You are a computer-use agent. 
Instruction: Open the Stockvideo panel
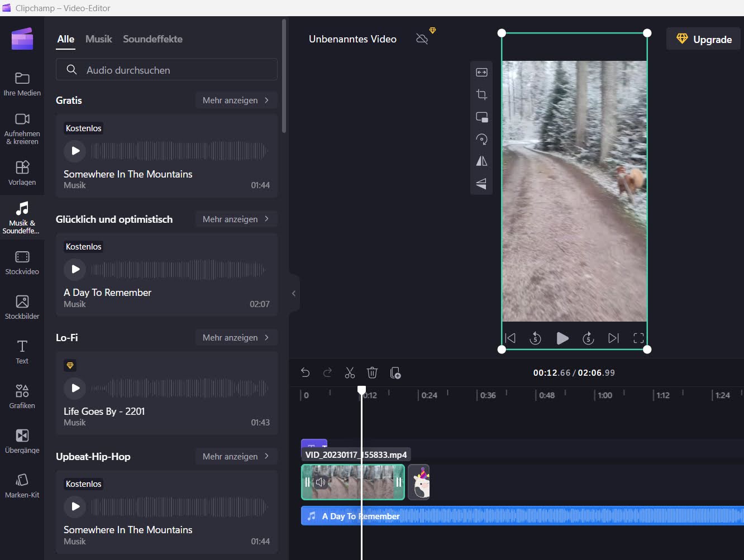click(x=22, y=261)
